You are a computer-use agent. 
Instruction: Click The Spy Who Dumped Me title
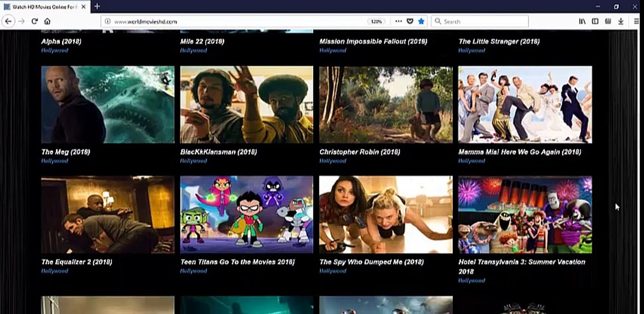click(372, 262)
